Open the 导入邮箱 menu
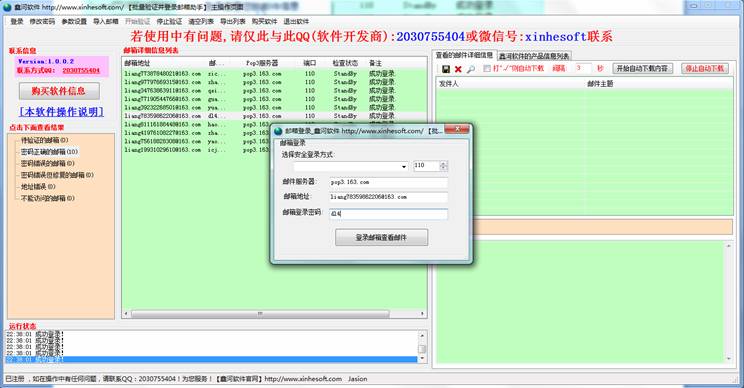The image size is (744, 388). pos(106,21)
